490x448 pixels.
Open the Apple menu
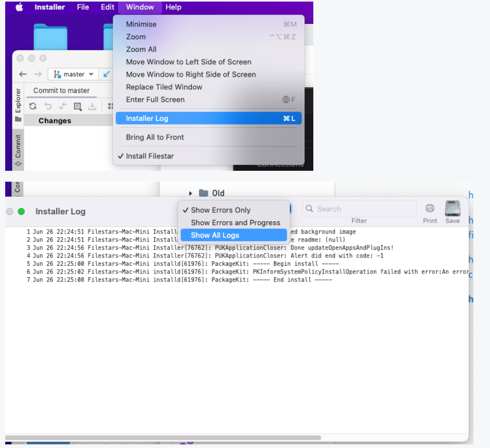(19, 7)
